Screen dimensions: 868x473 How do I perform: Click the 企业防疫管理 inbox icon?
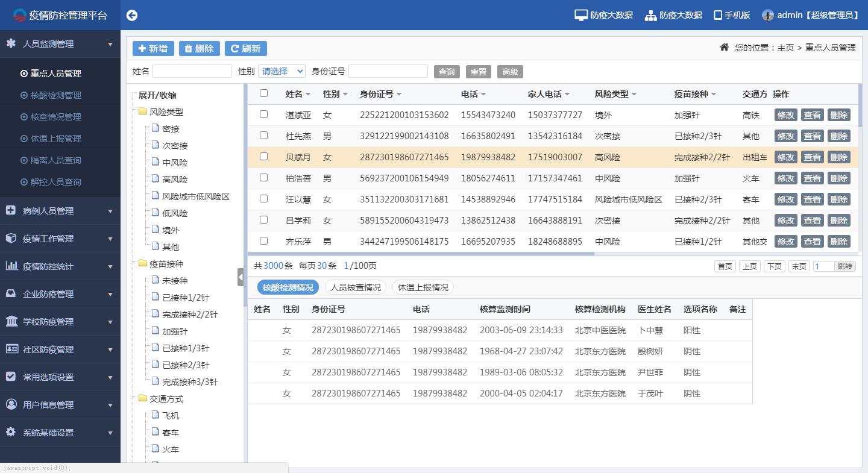11,293
